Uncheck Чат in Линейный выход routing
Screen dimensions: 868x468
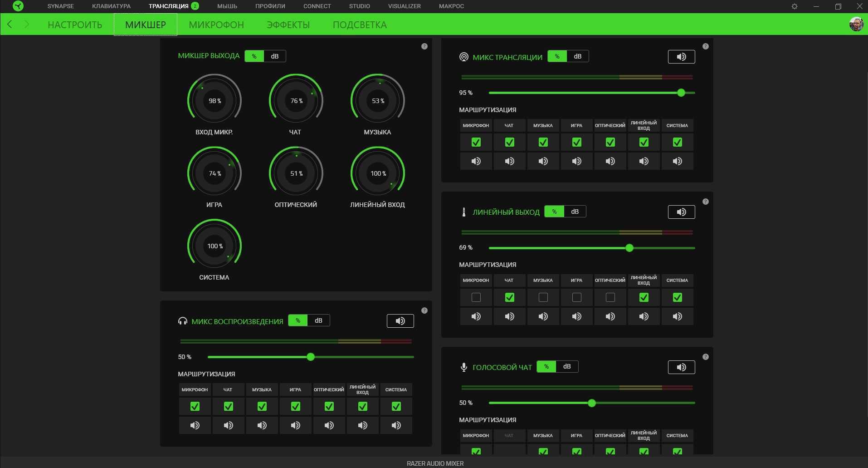(509, 297)
